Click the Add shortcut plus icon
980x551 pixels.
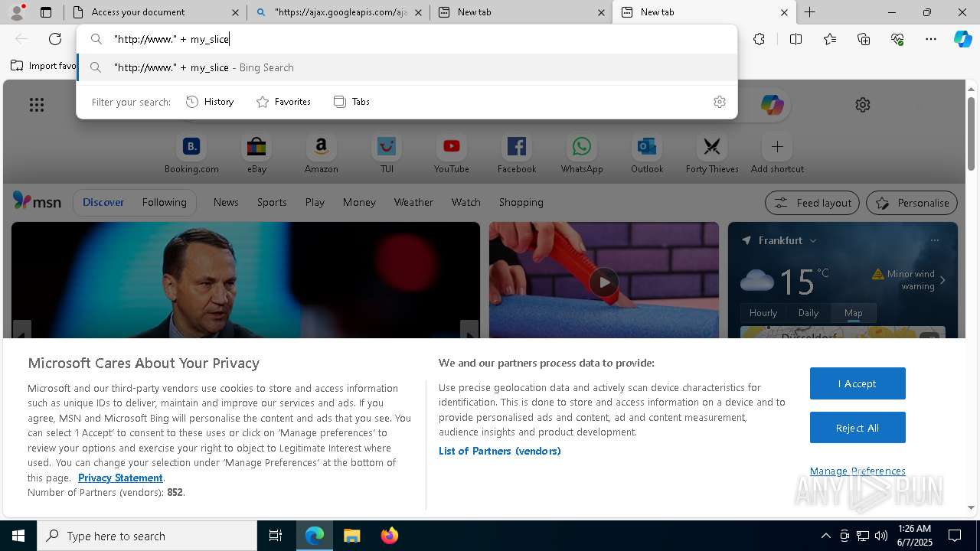tap(777, 146)
